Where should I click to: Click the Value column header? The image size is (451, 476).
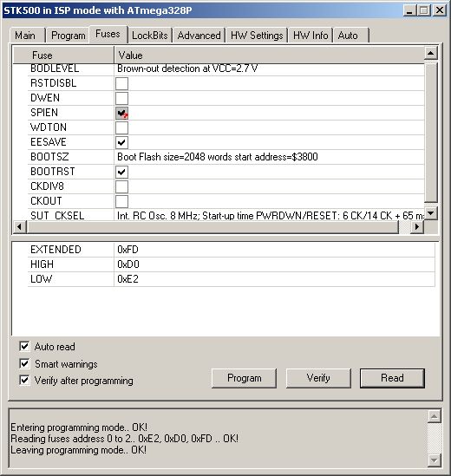(x=269, y=55)
